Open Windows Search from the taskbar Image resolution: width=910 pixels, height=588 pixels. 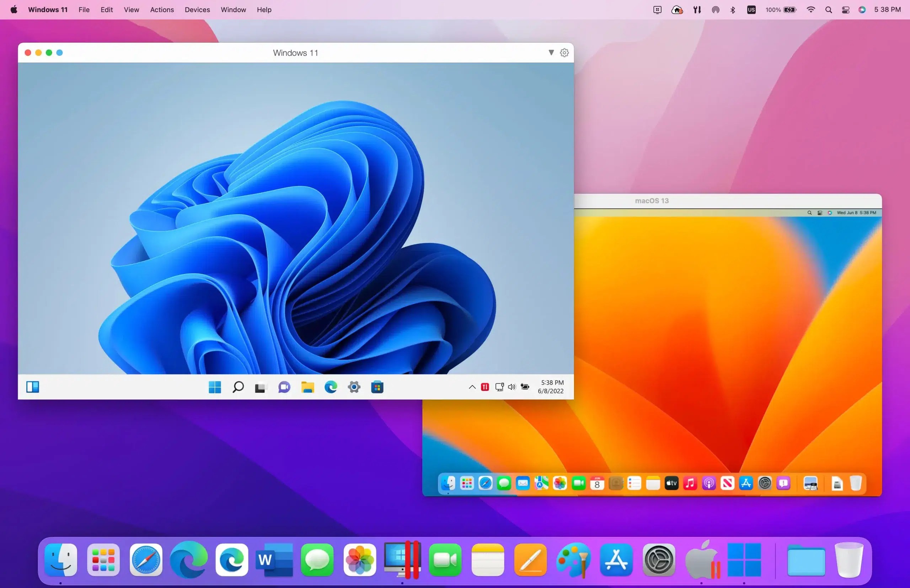click(237, 387)
